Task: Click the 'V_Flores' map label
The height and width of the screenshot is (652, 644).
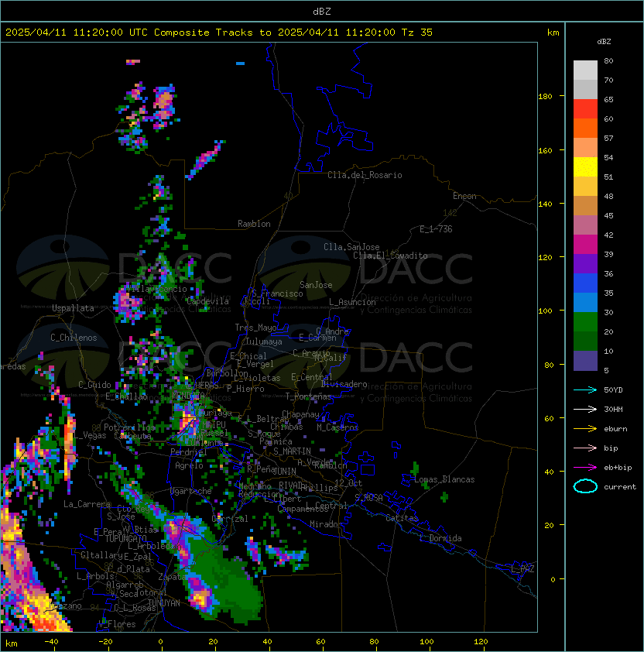Action: 117,624
